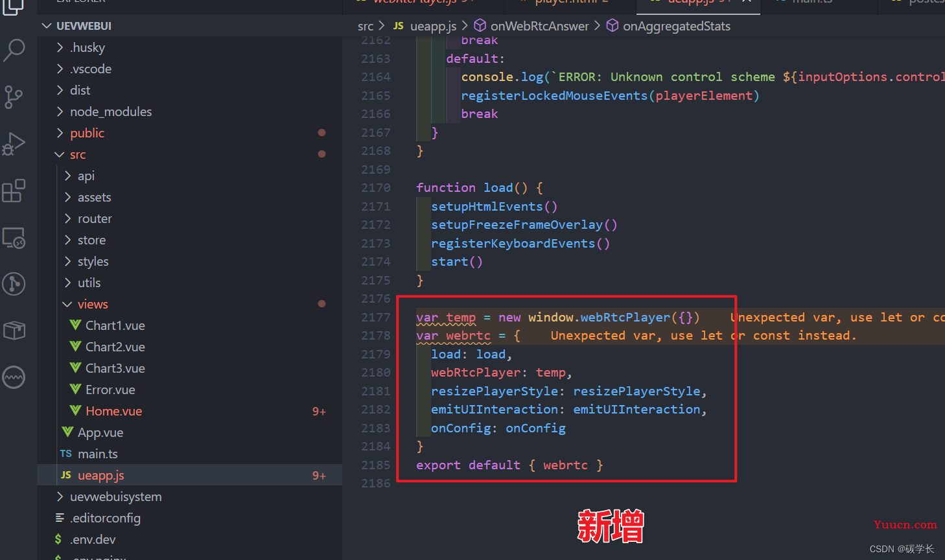Open the package box activity icon

(x=14, y=331)
